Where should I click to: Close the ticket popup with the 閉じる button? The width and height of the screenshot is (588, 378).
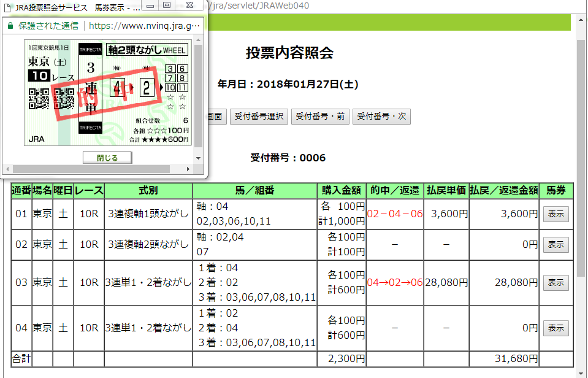click(107, 157)
